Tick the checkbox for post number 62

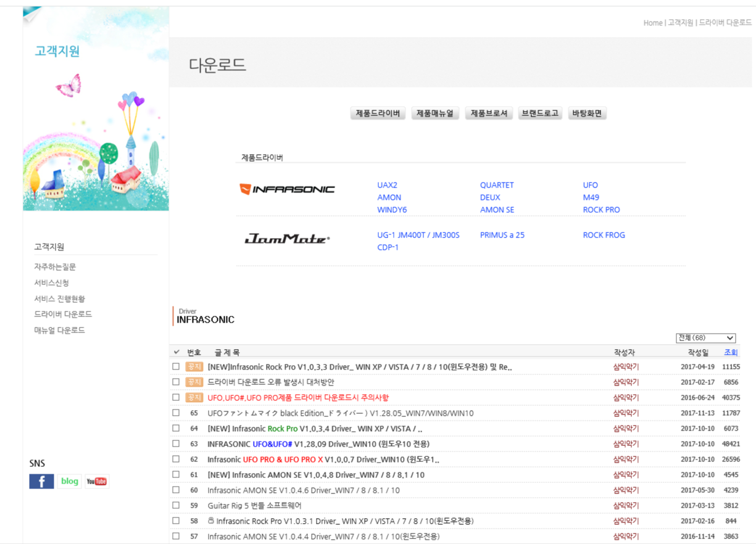(x=176, y=459)
